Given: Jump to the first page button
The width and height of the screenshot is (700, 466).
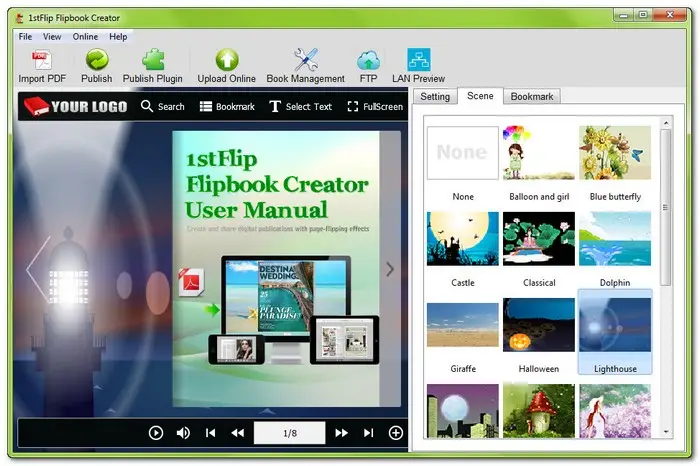Looking at the screenshot, I should point(210,433).
